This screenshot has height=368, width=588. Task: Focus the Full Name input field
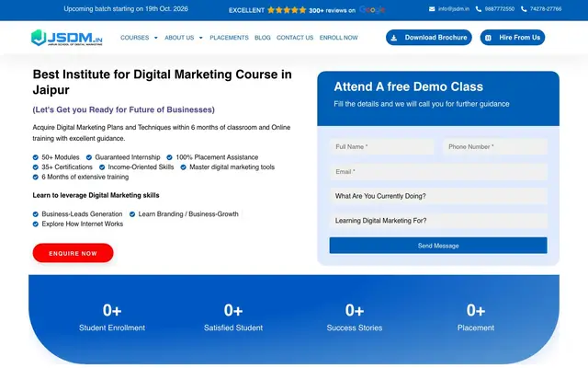pos(382,147)
